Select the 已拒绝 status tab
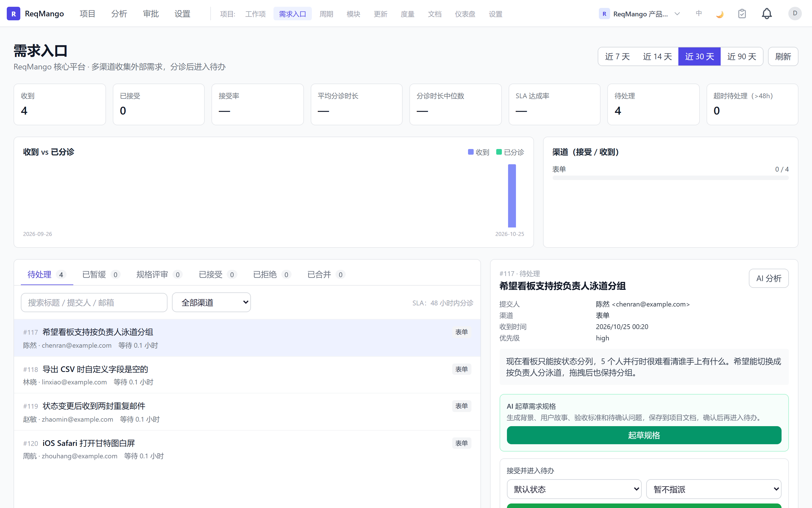 pos(272,275)
